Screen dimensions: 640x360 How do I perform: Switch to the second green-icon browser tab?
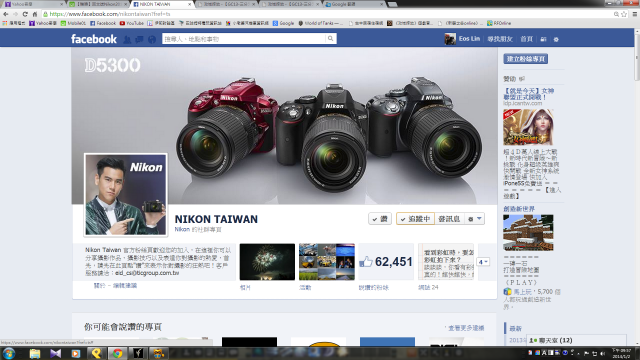(98, 4)
